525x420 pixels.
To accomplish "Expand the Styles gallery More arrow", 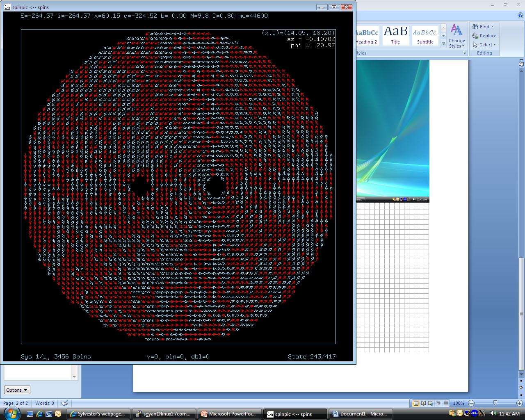I will click(x=443, y=44).
